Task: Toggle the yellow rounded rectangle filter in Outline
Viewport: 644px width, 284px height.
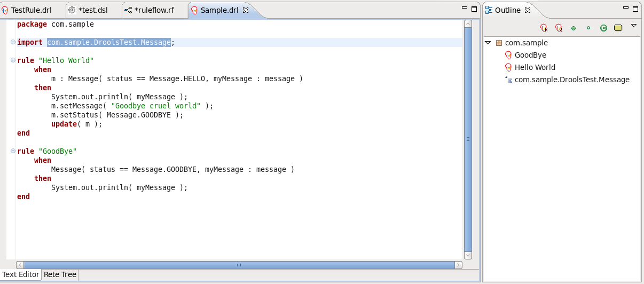Action: [x=618, y=28]
